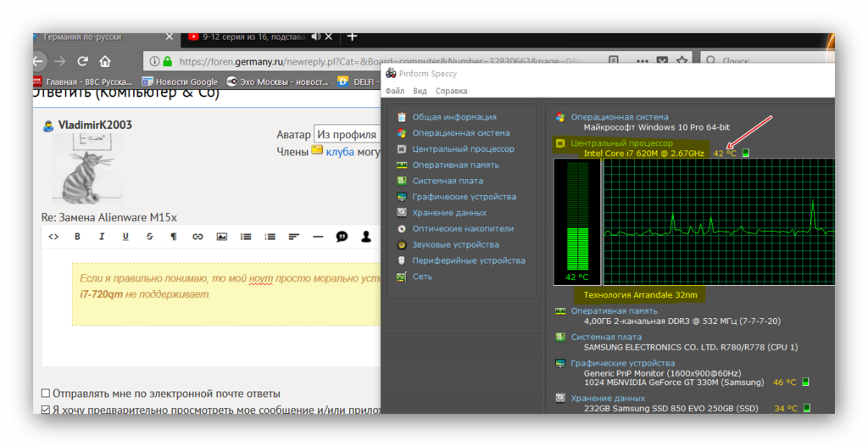Open Периферийные устройства in Speccy sidebar
The image size is (868, 447).
pos(468,260)
